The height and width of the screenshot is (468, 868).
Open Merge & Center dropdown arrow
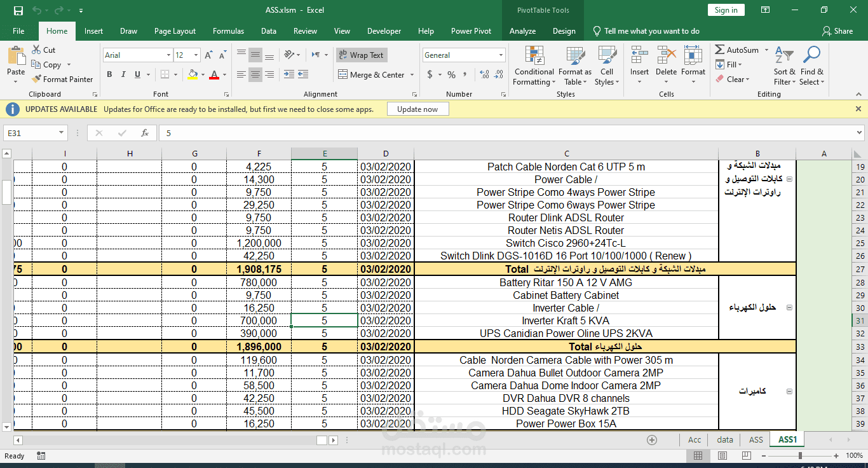[412, 75]
